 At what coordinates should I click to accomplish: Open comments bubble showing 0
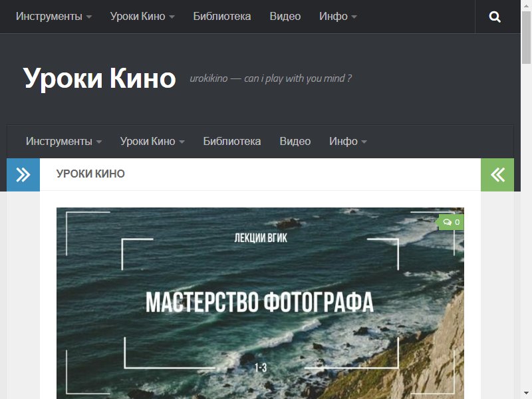pos(452,222)
